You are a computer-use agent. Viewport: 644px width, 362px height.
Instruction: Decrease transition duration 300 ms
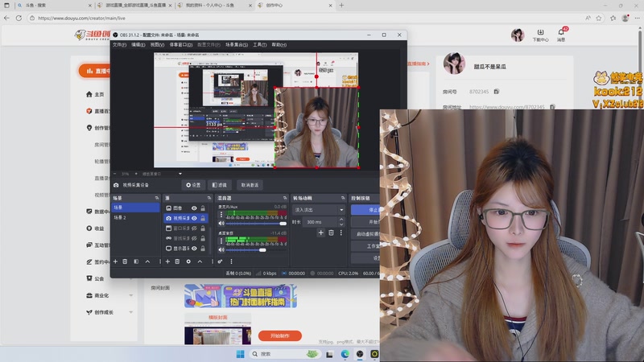pos(341,224)
